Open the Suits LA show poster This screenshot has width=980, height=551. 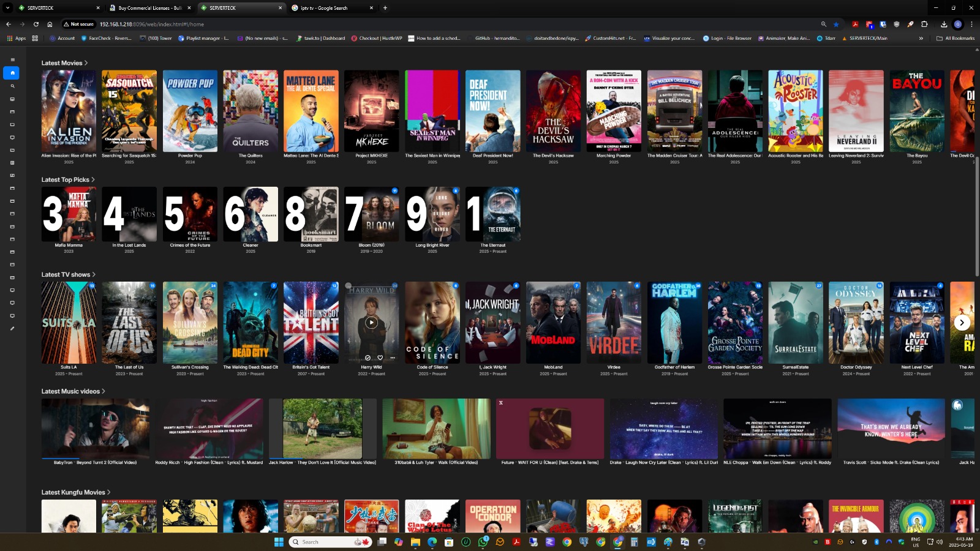click(x=69, y=323)
